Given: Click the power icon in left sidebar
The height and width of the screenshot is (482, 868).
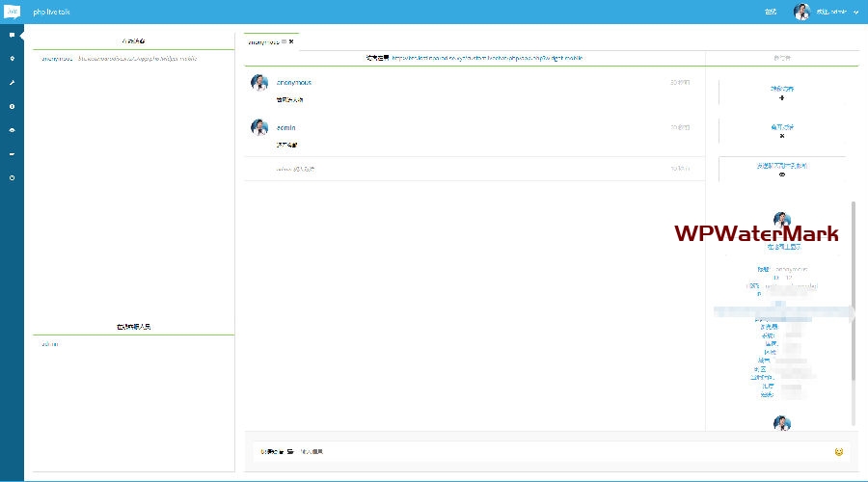Looking at the screenshot, I should click(x=12, y=177).
